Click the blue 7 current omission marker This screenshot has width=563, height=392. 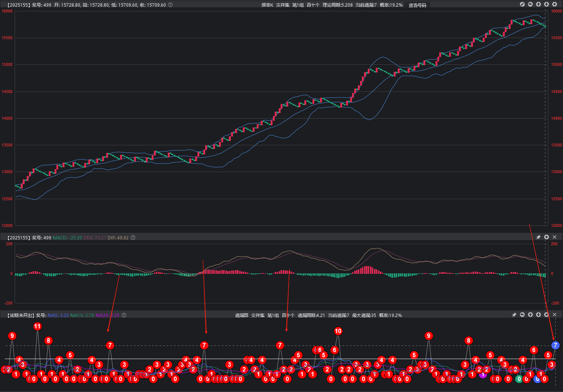(x=555, y=345)
